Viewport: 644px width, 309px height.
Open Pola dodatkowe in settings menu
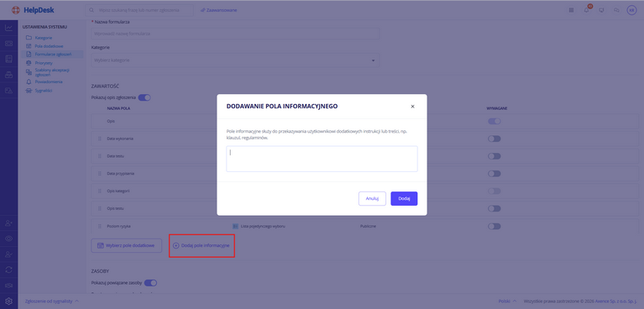49,46
